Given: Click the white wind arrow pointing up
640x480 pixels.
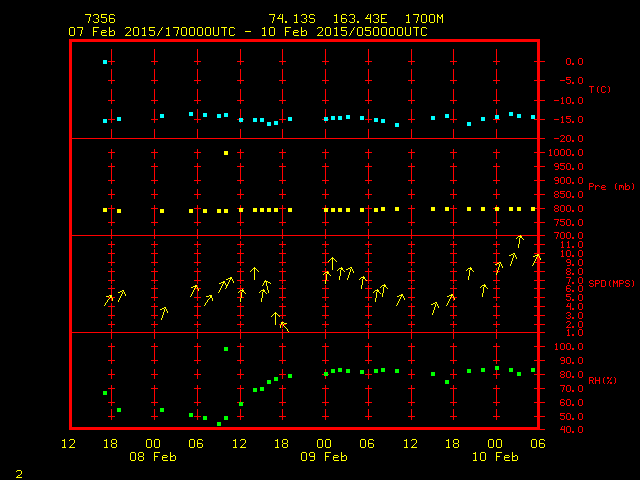Looking at the screenshot, I should [x=275, y=318].
